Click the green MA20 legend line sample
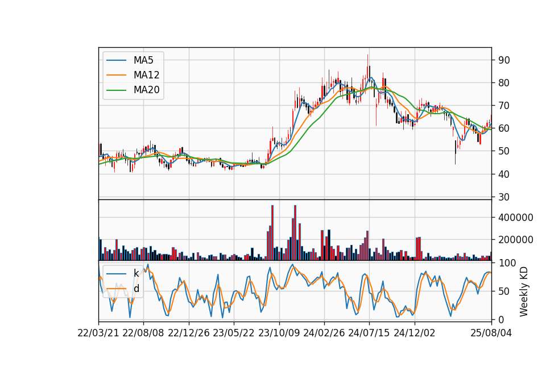The width and height of the screenshot is (546, 392). [x=116, y=90]
